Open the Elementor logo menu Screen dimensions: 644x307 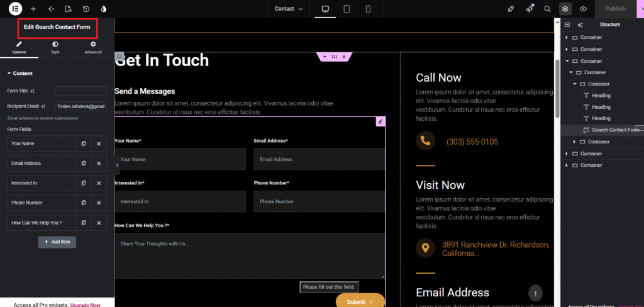(x=15, y=9)
